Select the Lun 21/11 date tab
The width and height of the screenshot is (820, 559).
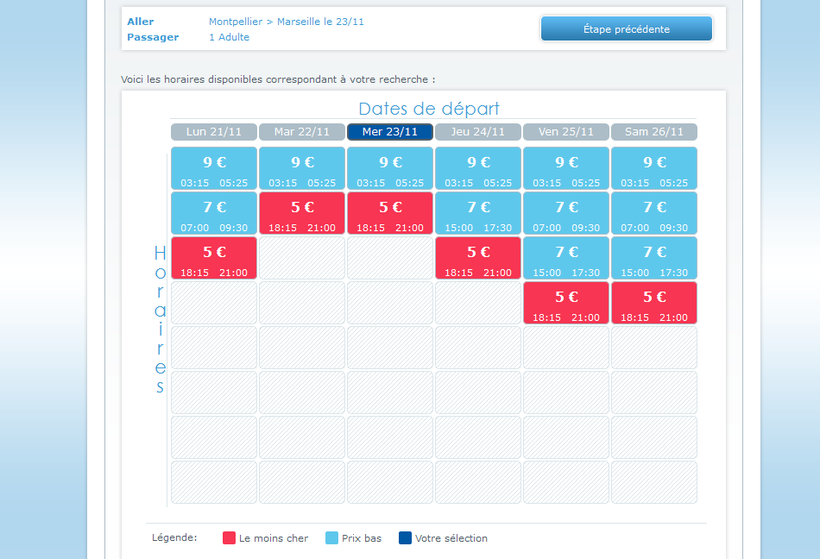click(214, 132)
